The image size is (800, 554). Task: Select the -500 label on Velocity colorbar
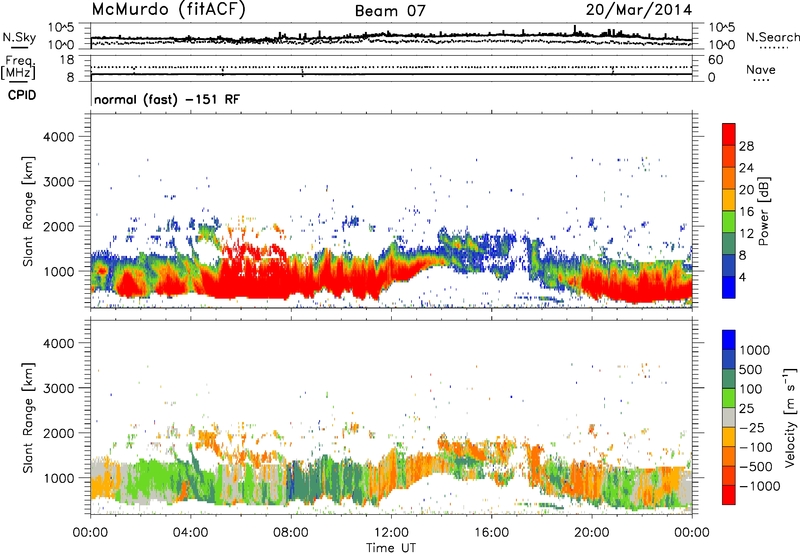(x=757, y=466)
